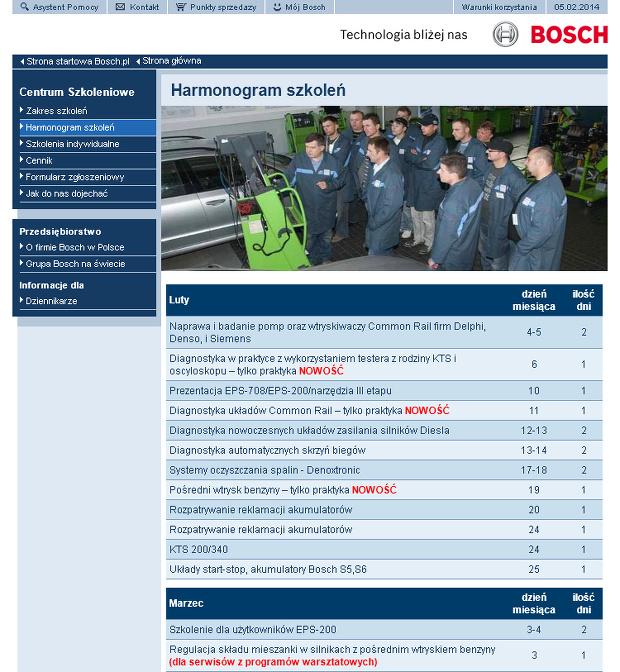620x672 pixels.
Task: Open Mój Bosch
Action: [x=305, y=7]
